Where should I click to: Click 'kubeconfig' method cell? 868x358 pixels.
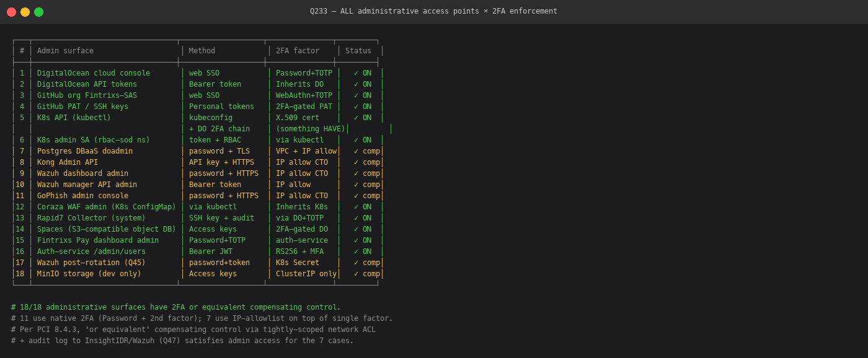(211, 118)
